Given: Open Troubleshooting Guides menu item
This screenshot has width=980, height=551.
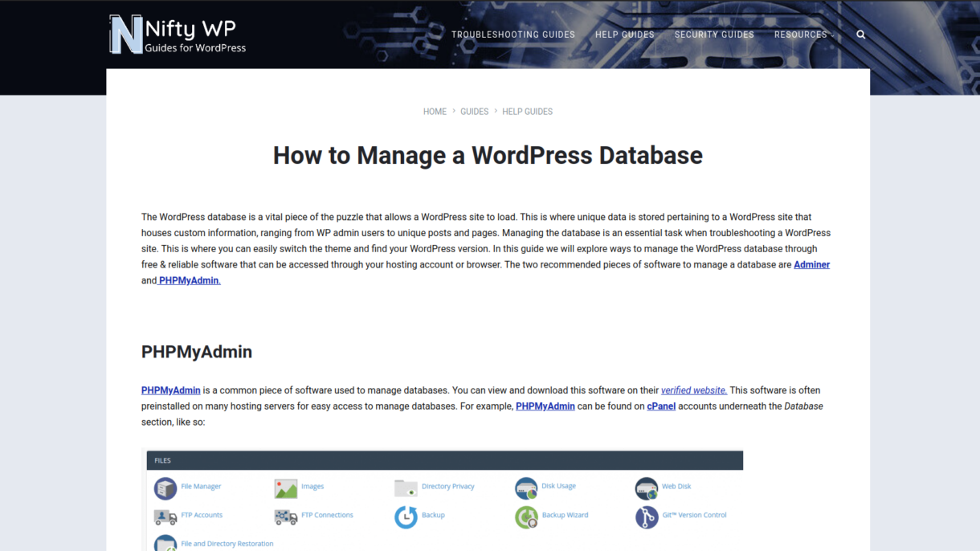Looking at the screenshot, I should click(x=512, y=35).
